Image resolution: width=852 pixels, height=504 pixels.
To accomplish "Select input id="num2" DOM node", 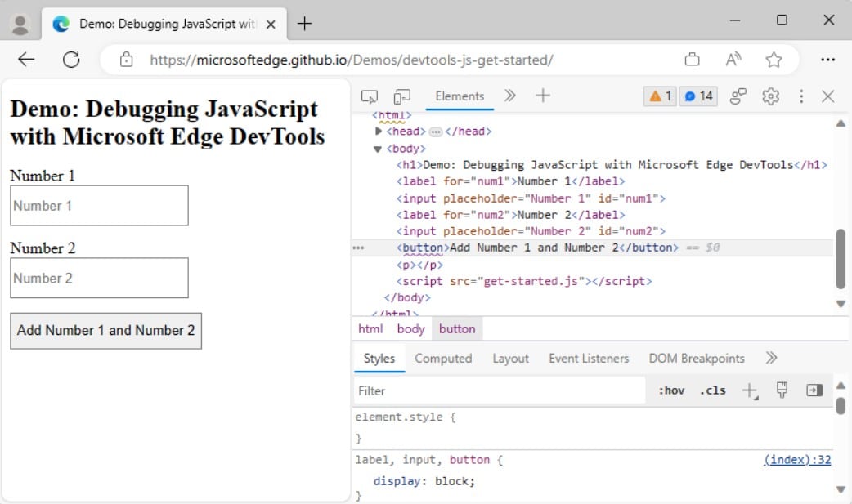I will [531, 231].
